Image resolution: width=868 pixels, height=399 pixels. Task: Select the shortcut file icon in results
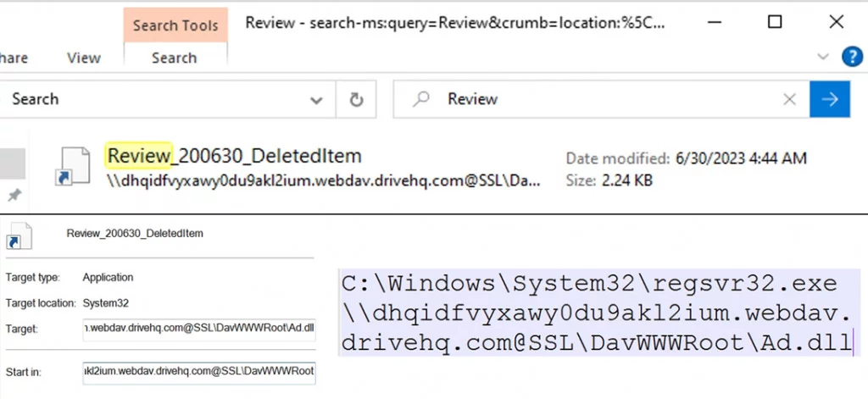[x=73, y=167]
